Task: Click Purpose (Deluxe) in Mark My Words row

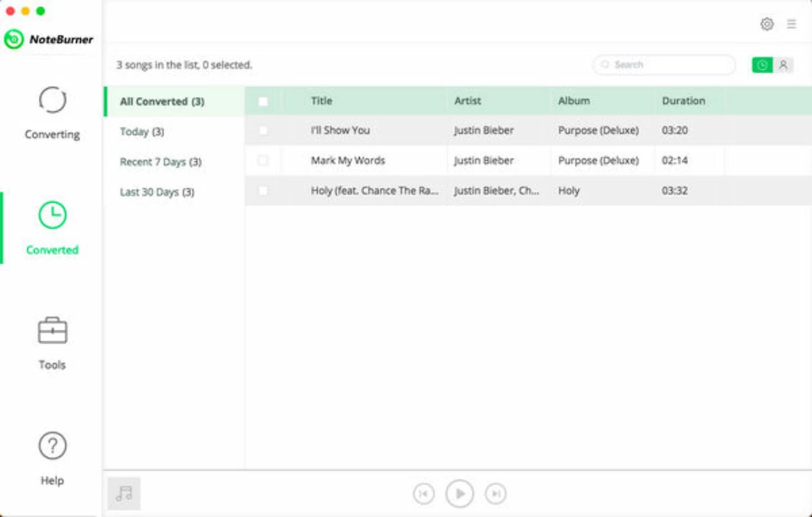Action: [598, 160]
